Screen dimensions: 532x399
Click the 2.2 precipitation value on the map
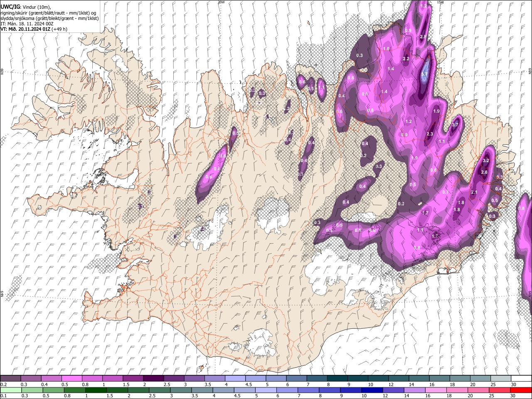(x=406, y=59)
